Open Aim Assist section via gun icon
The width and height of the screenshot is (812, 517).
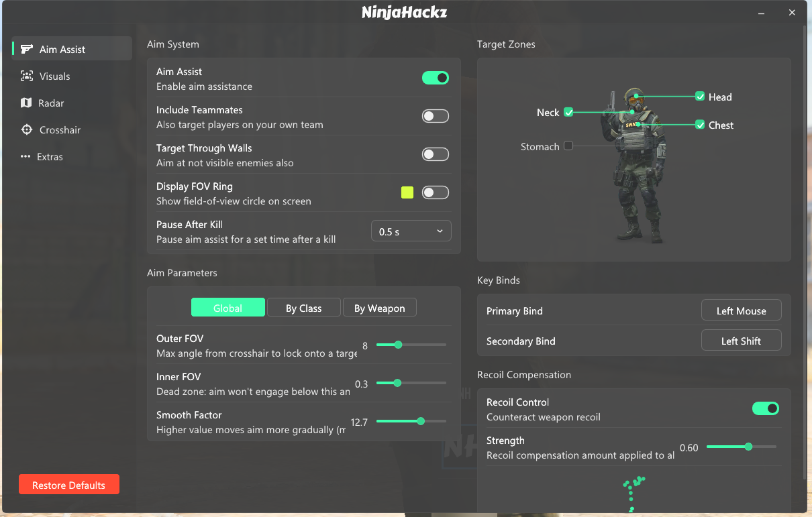27,49
